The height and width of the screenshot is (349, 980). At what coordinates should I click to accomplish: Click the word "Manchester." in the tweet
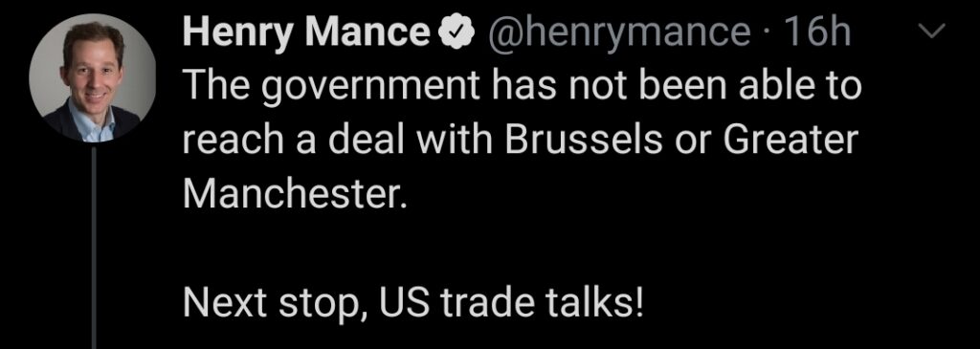pos(295,196)
